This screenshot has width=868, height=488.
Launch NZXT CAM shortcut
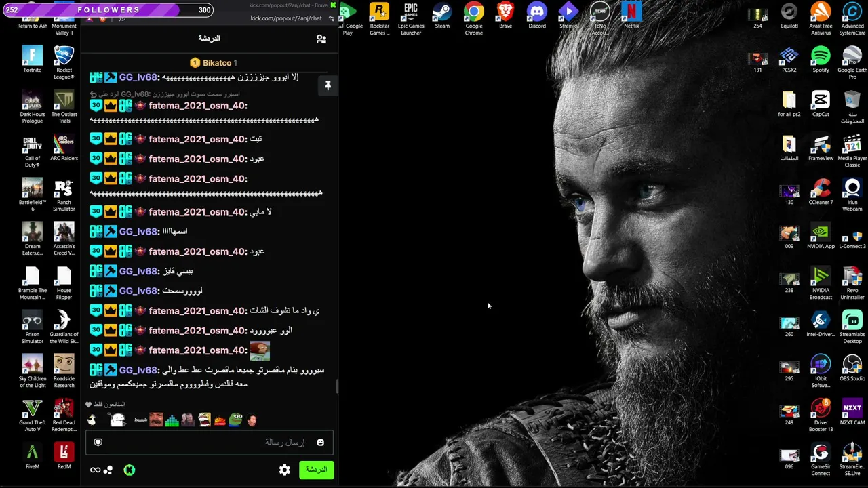coord(852,412)
